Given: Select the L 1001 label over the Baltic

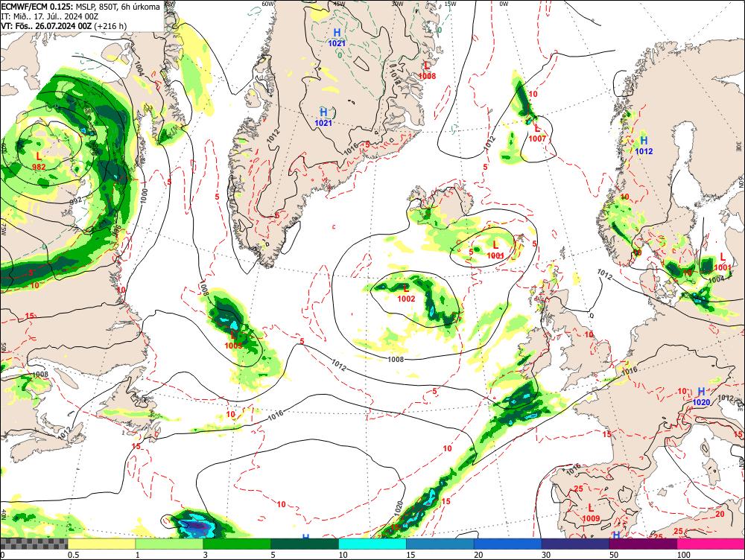Looking at the screenshot, I should coord(723,262).
